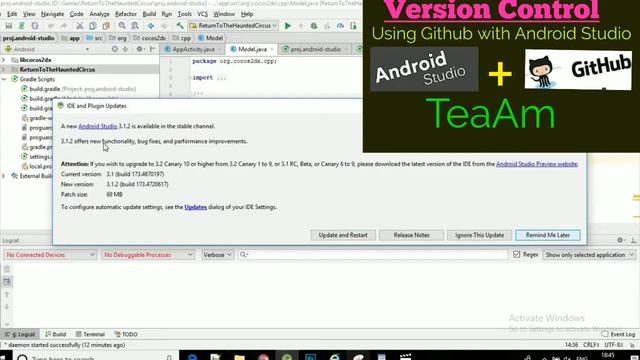The height and width of the screenshot is (360, 640).
Task: Open the No Debuggable Processes dropdown
Action: click(x=148, y=255)
